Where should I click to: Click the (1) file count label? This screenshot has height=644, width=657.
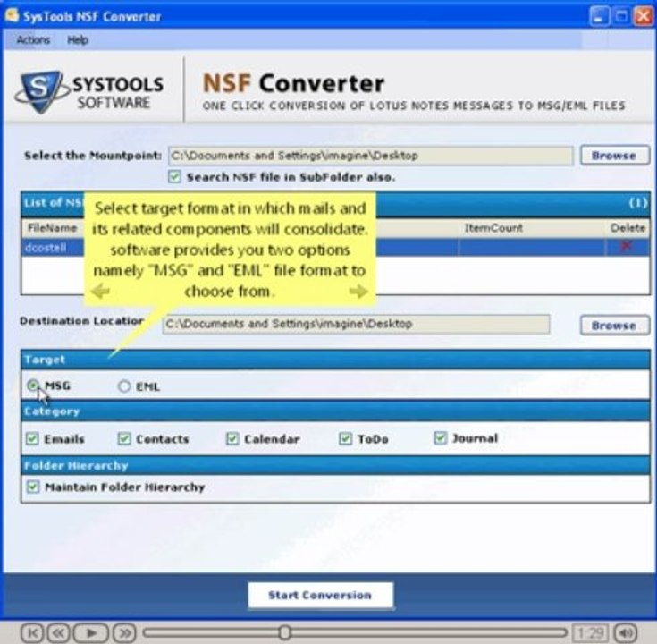(637, 203)
